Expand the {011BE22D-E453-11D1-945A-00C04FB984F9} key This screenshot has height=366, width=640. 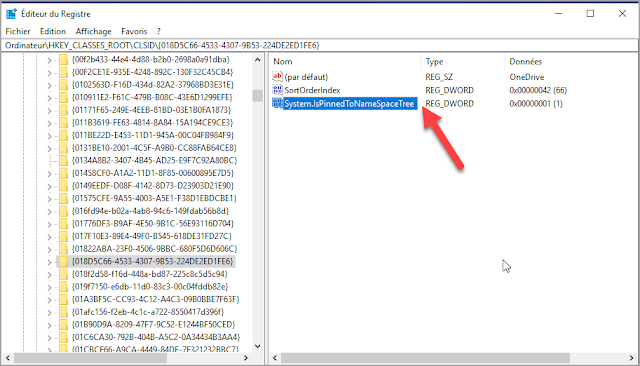click(x=49, y=136)
